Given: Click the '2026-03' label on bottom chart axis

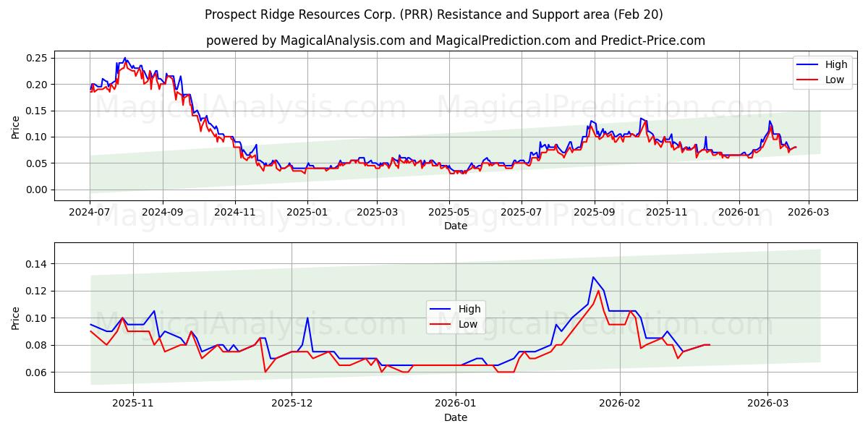Looking at the screenshot, I should 768,405.
